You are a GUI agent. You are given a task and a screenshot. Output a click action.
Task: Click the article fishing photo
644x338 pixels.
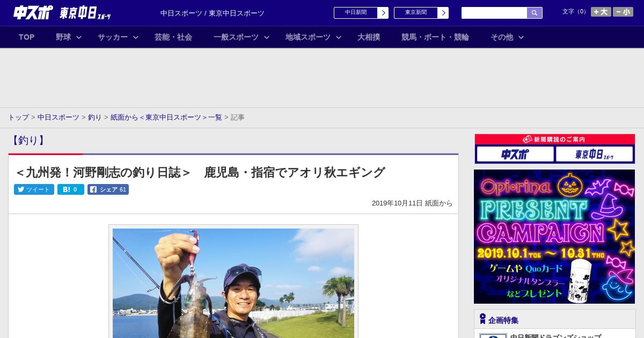click(x=233, y=283)
